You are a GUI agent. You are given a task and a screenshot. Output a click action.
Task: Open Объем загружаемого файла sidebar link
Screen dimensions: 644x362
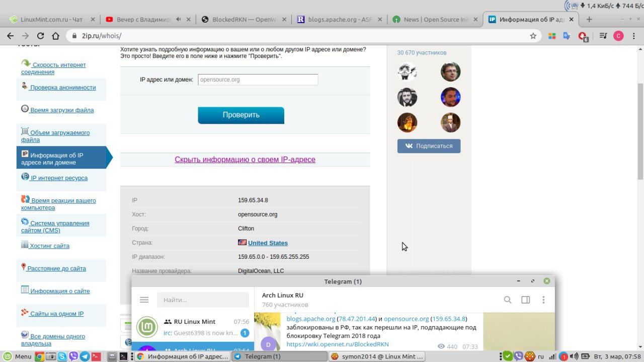[x=55, y=136]
